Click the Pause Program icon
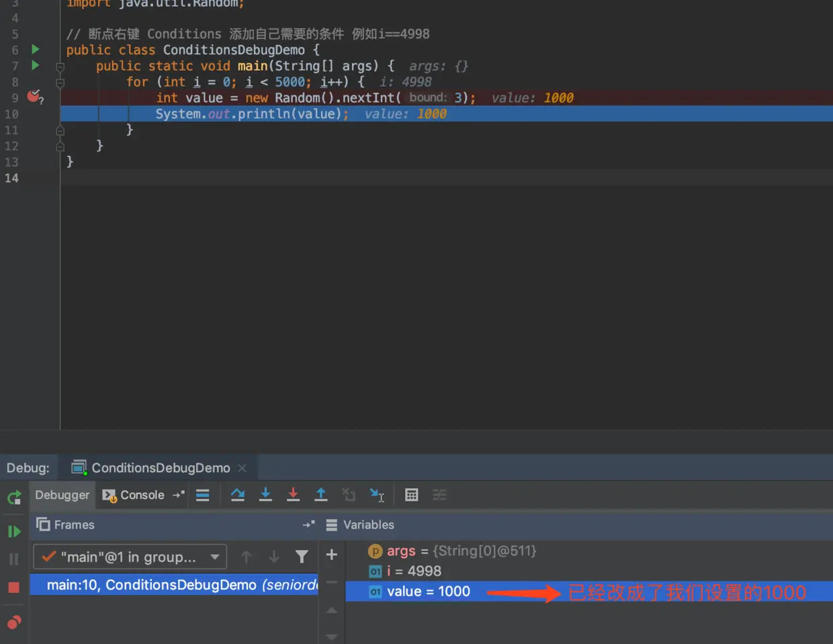Image resolution: width=833 pixels, height=644 pixels. tap(13, 559)
